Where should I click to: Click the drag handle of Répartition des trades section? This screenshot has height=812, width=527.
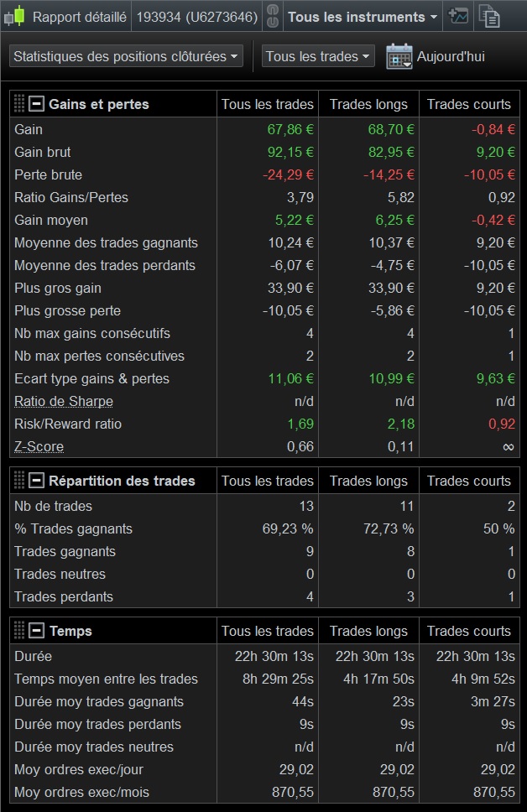[19, 481]
